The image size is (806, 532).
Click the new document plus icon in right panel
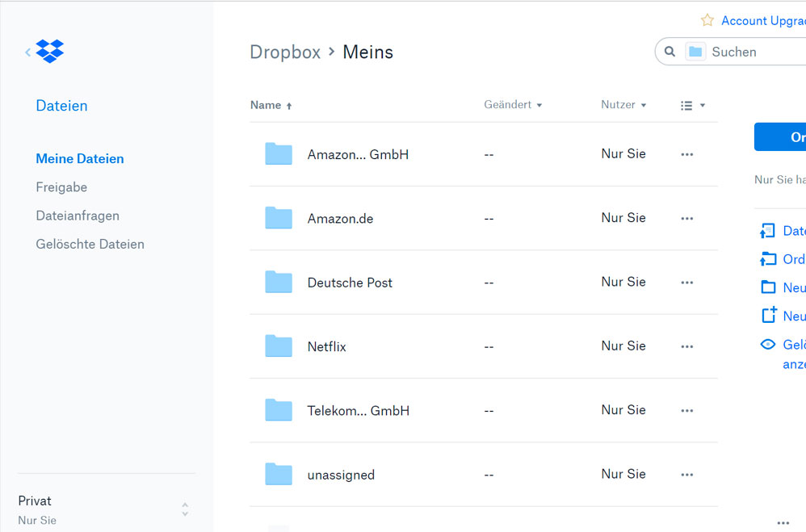click(769, 315)
